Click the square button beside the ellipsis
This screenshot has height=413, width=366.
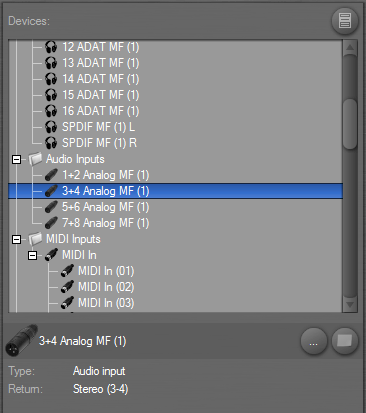click(345, 341)
